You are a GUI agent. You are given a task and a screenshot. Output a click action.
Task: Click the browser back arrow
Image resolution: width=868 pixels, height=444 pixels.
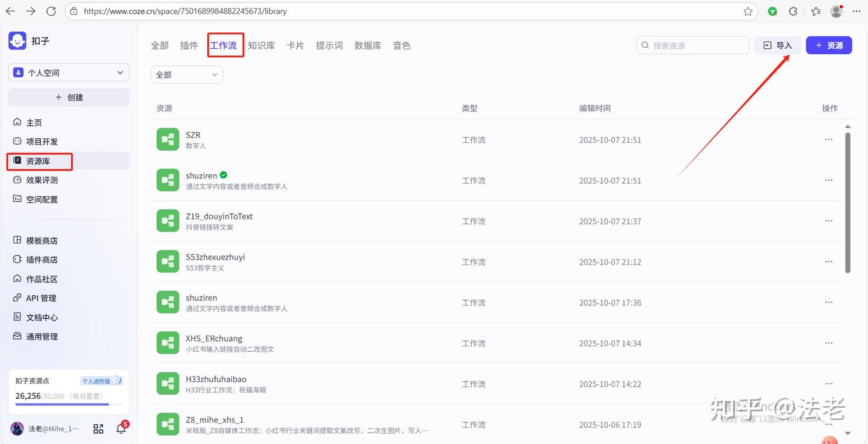[x=10, y=11]
